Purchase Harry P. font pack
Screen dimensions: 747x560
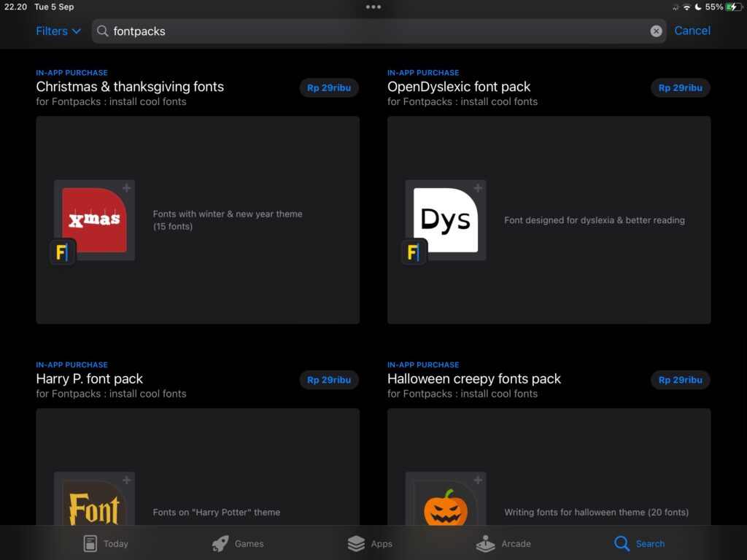pos(329,380)
